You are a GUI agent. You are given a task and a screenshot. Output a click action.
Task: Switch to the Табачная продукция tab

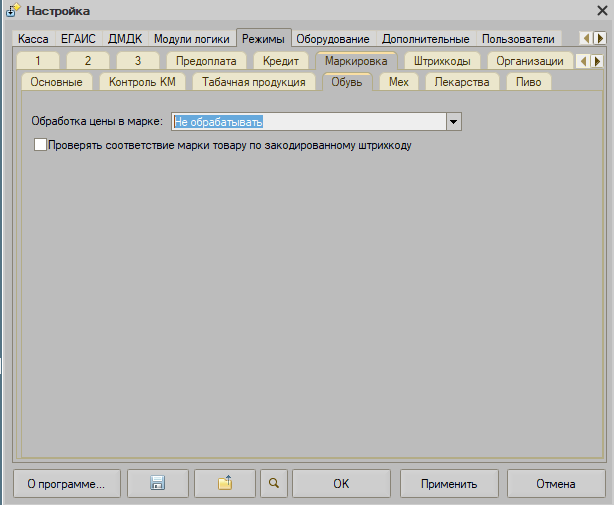point(255,82)
